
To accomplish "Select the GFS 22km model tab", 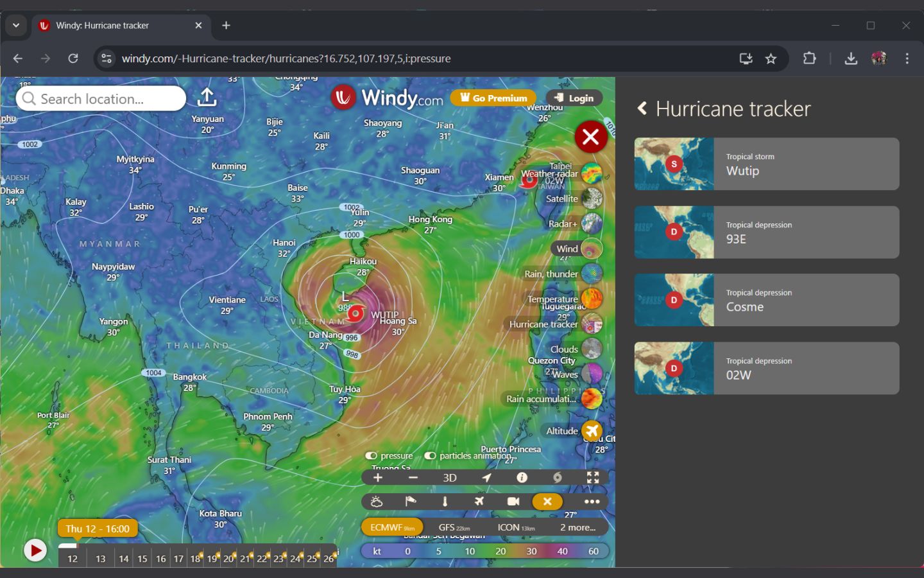I will coord(454,527).
